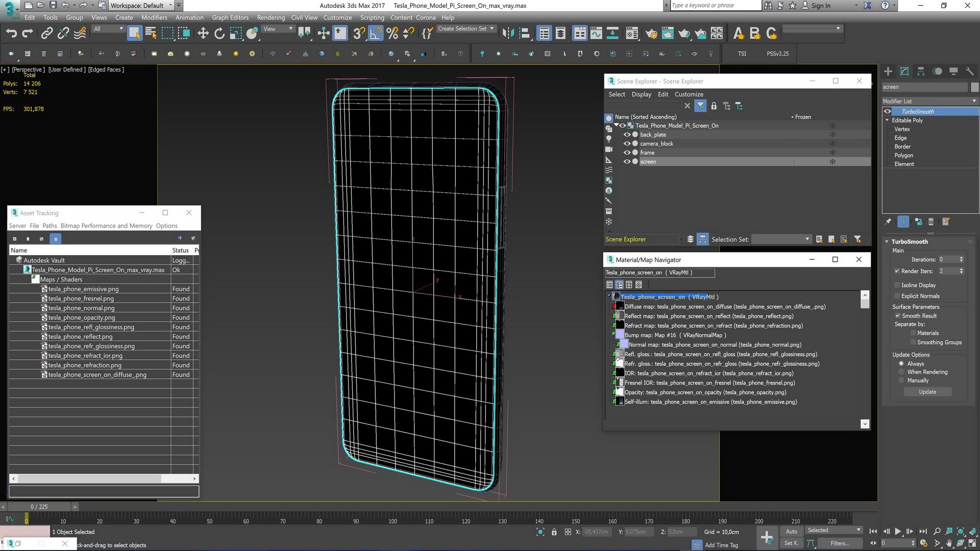Click Remove modifier trash icon
Screen dimensions: 980x551
tap(931, 221)
